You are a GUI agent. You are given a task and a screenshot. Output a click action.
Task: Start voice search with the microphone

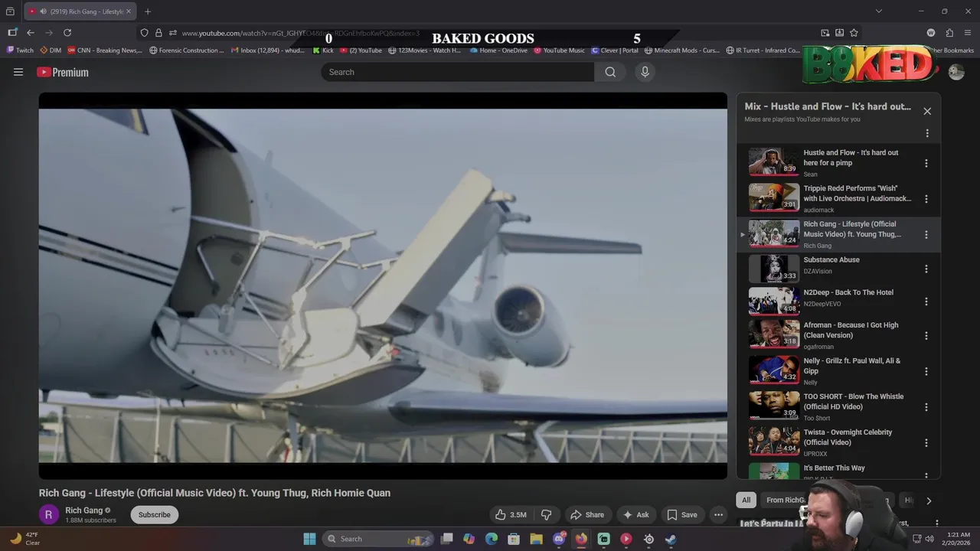tap(645, 72)
